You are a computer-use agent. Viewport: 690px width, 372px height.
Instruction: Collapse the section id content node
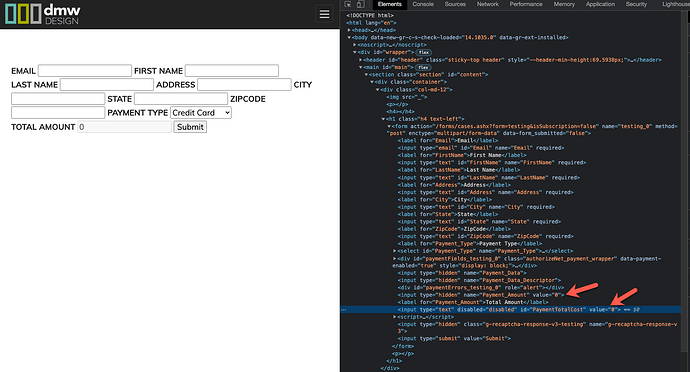pyautogui.click(x=366, y=74)
